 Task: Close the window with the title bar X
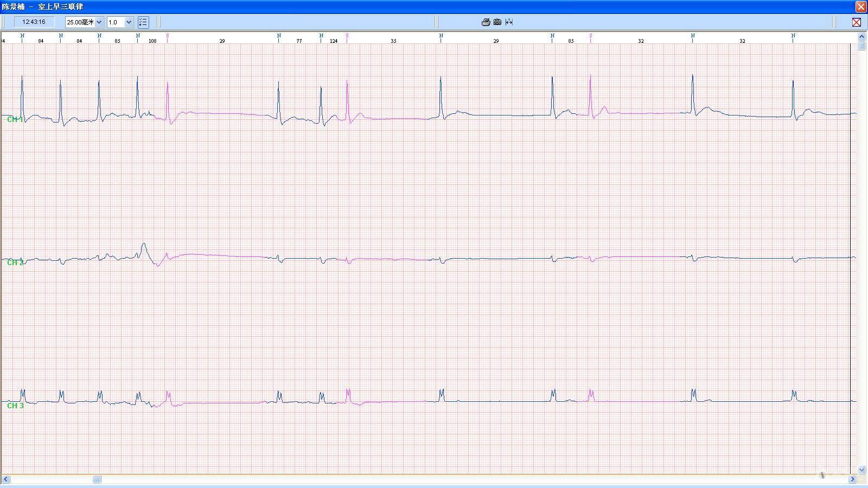(x=861, y=7)
